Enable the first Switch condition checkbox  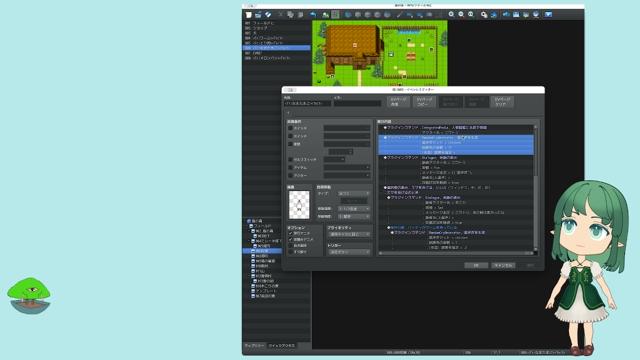(290, 128)
